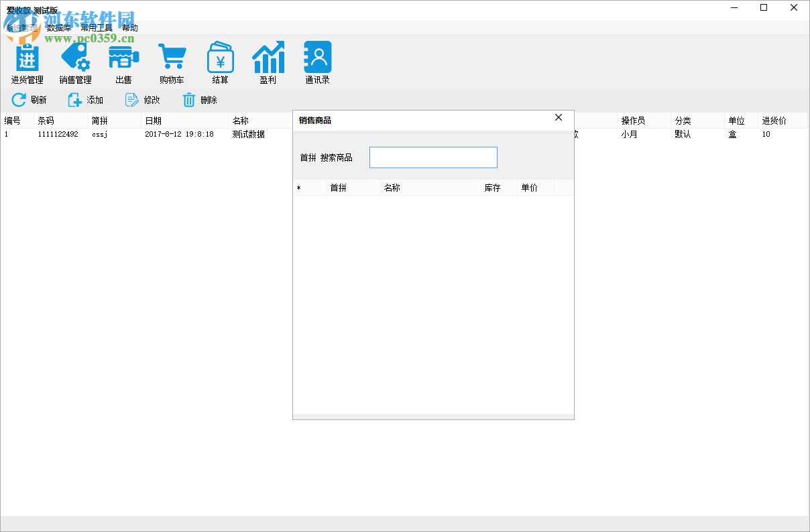The height and width of the screenshot is (532, 810).
Task: Click the 库存 column header
Action: pos(493,188)
